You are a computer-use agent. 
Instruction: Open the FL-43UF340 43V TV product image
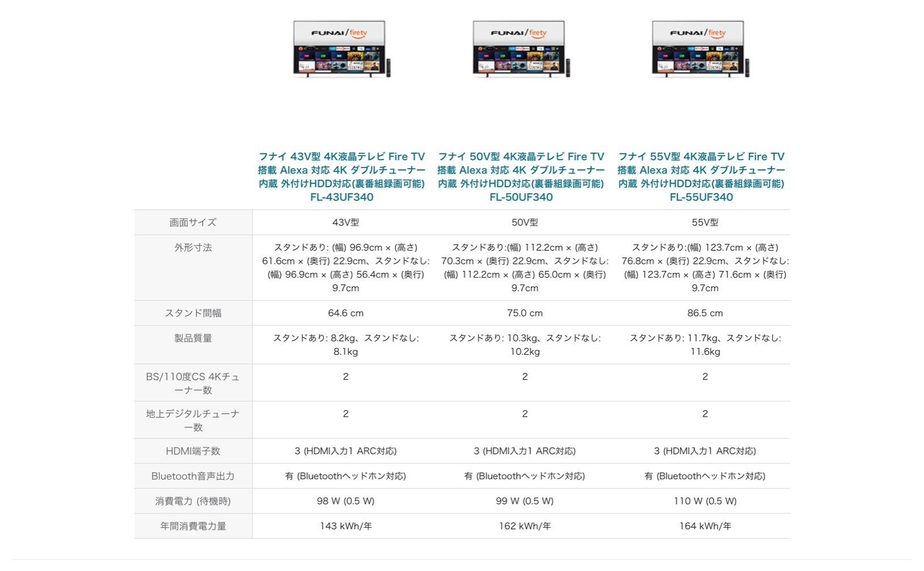pyautogui.click(x=342, y=49)
